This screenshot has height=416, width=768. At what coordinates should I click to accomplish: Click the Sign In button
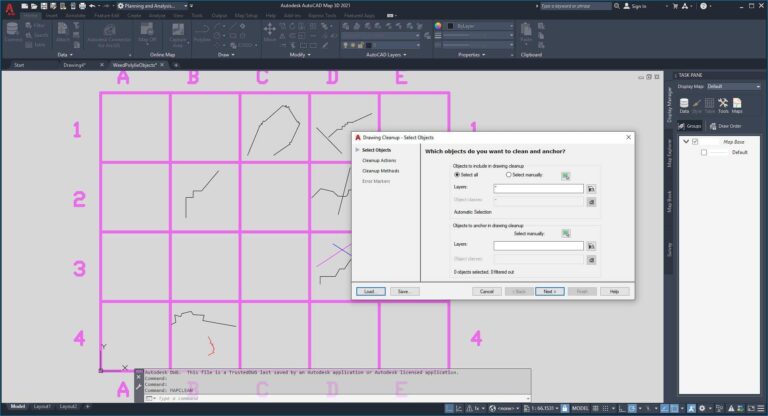tap(635, 6)
